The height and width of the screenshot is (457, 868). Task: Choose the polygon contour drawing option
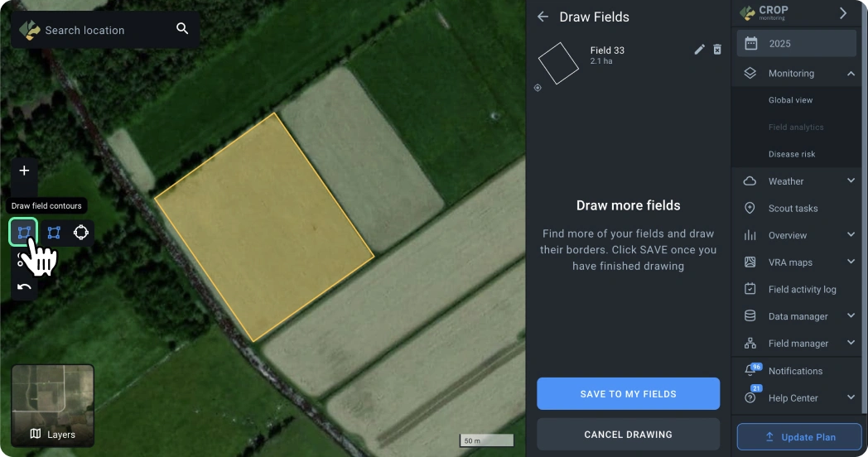click(x=54, y=233)
